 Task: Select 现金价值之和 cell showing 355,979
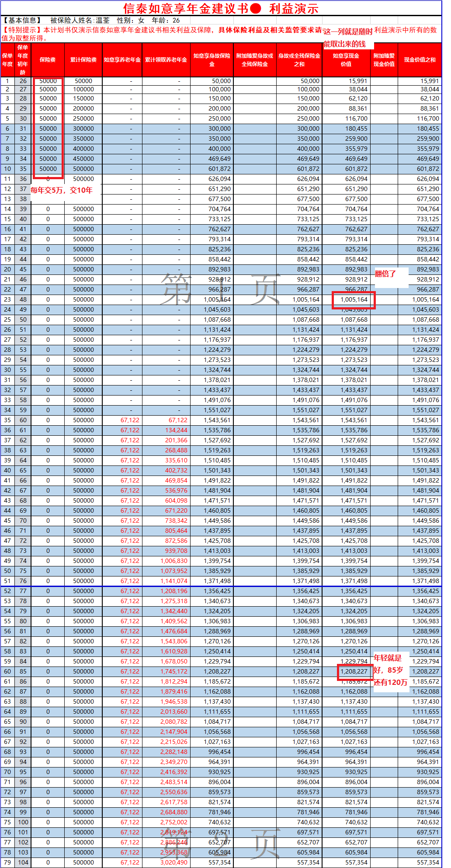420,149
